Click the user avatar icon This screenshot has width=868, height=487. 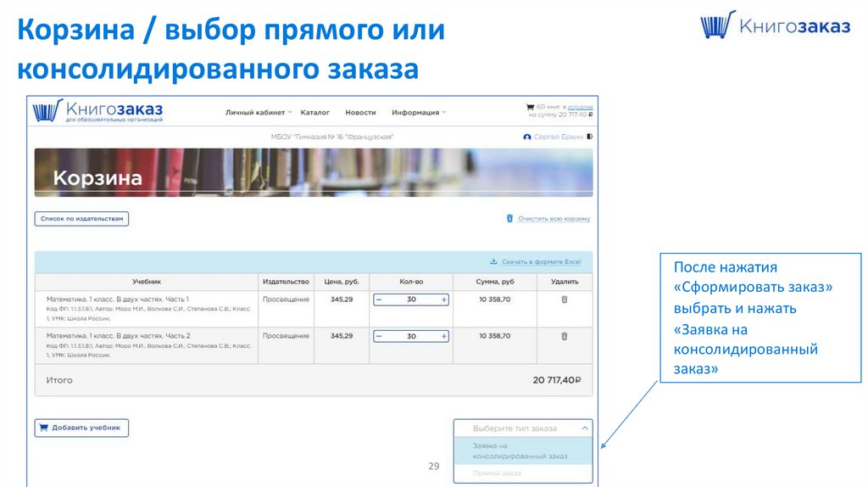[527, 137]
